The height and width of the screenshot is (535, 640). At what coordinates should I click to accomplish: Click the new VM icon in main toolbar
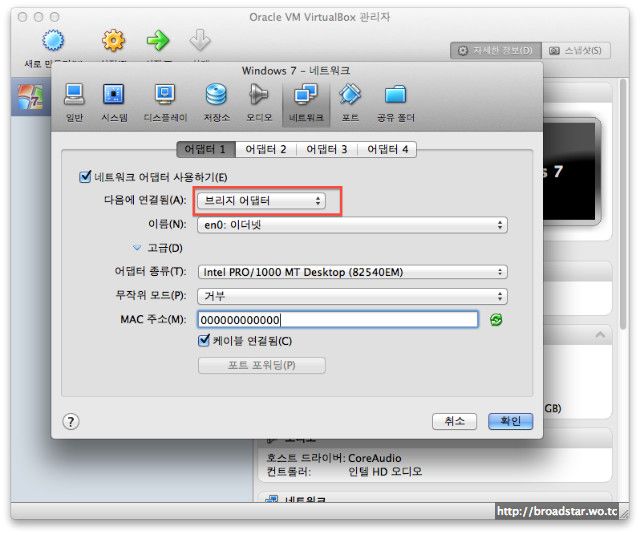[x=53, y=40]
